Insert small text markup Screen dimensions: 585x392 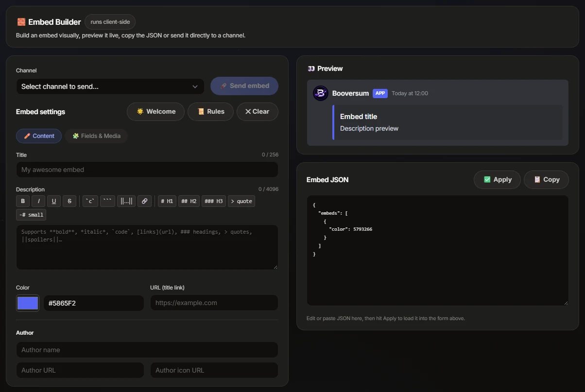tap(31, 215)
